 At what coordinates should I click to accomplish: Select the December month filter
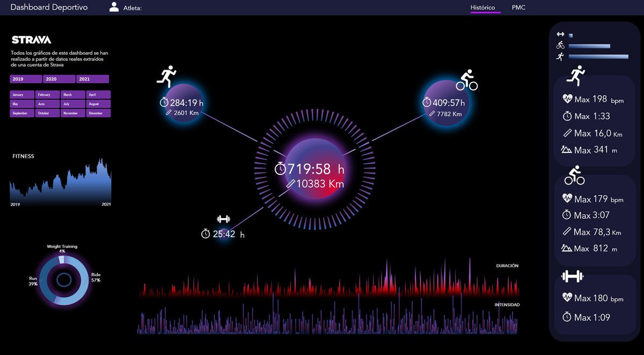click(x=98, y=113)
